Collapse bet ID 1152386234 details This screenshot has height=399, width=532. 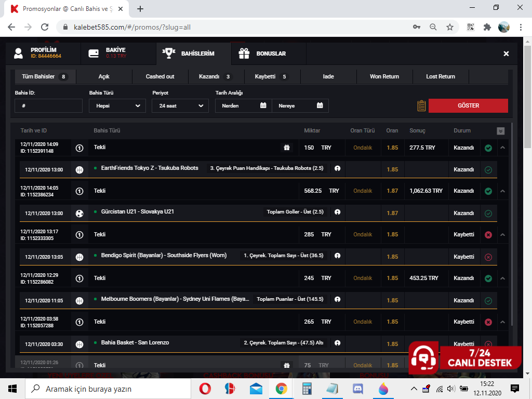[x=502, y=191]
